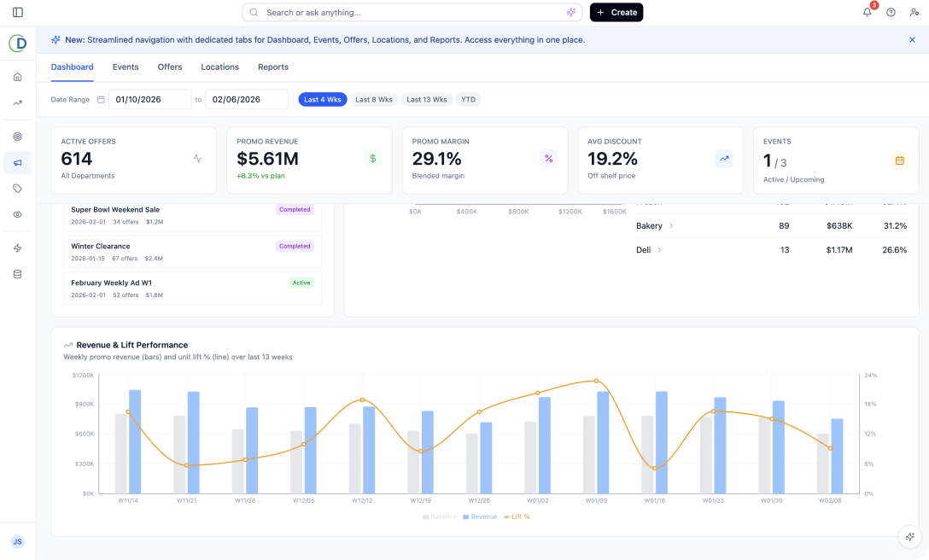929x560 pixels.
Task: Open the megaphone promotions sidebar icon
Action: click(18, 162)
